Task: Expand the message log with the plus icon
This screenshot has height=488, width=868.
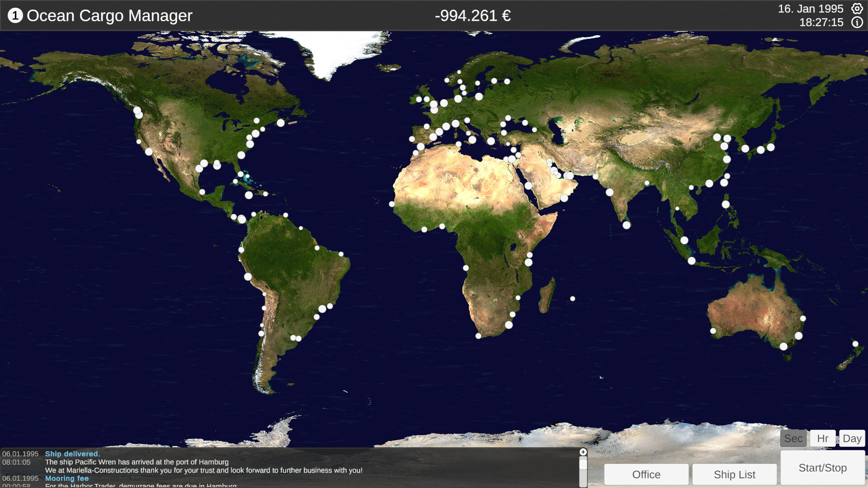Action: 583,452
